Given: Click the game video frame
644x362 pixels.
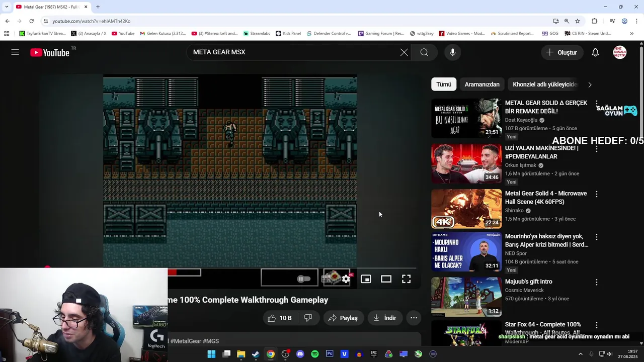Looking at the screenshot, I should pos(230,171).
